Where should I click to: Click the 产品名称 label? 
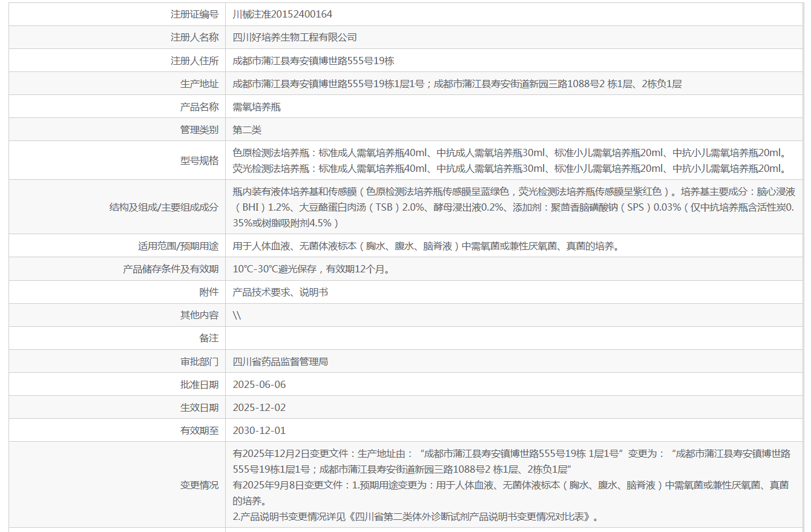[x=199, y=107]
